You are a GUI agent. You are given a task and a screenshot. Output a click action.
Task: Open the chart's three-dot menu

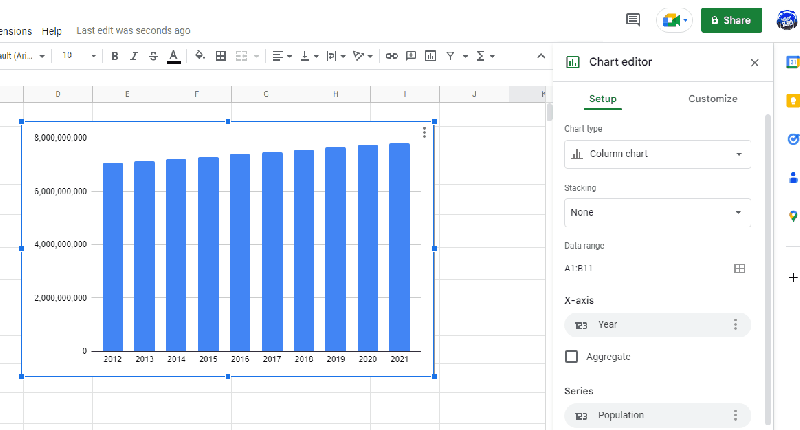pyautogui.click(x=424, y=133)
